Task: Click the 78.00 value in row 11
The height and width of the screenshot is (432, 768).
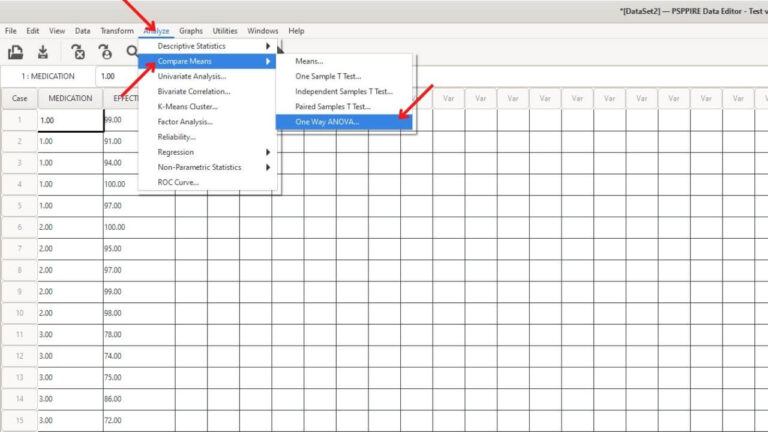Action: click(x=113, y=335)
